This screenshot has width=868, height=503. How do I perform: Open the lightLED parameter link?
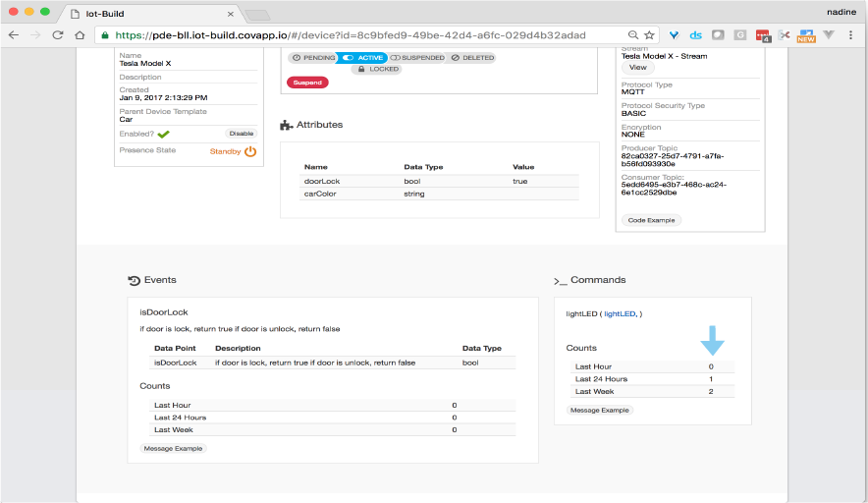pos(619,313)
